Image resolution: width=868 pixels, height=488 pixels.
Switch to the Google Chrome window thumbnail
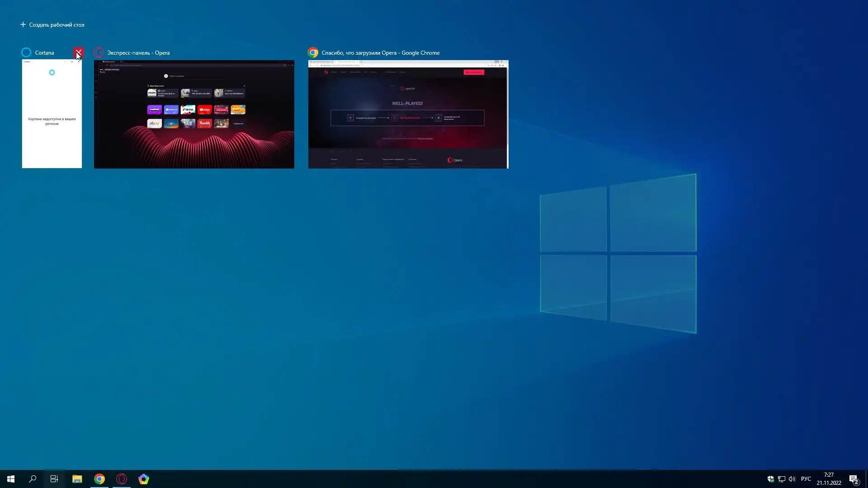coord(408,114)
